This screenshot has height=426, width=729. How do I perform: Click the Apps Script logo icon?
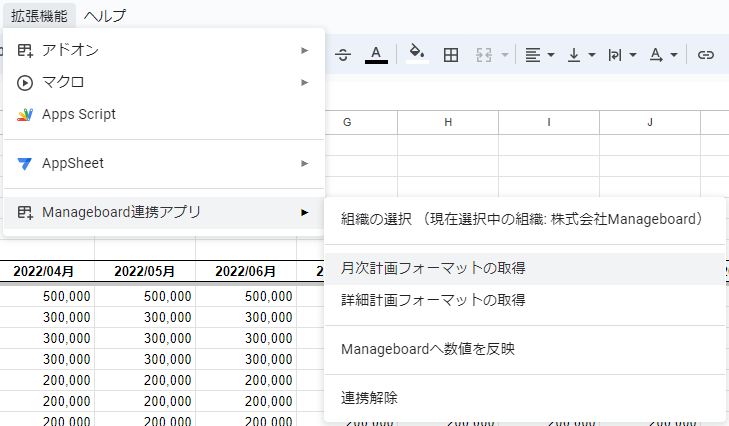coord(25,114)
